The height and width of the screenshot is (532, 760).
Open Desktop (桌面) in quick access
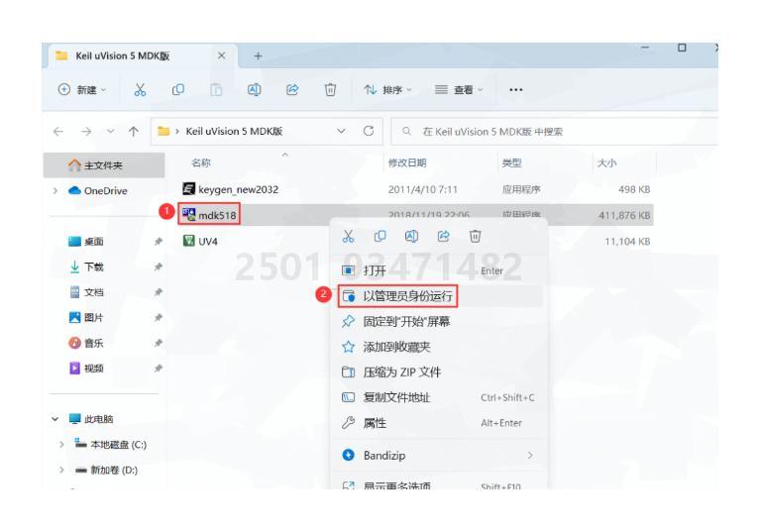[86, 242]
